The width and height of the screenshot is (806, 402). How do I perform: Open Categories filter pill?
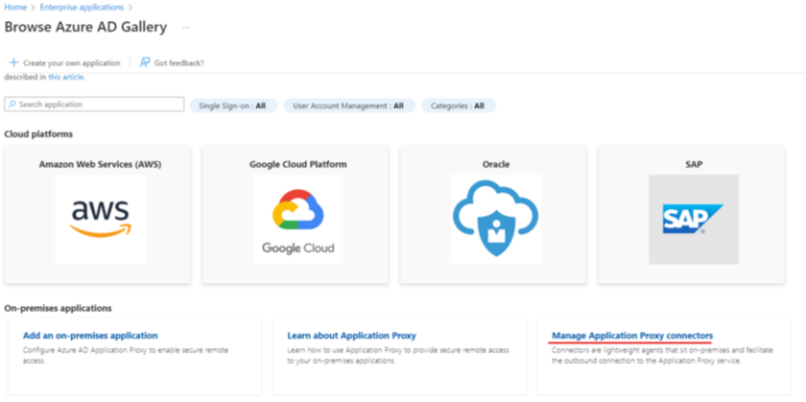(459, 106)
